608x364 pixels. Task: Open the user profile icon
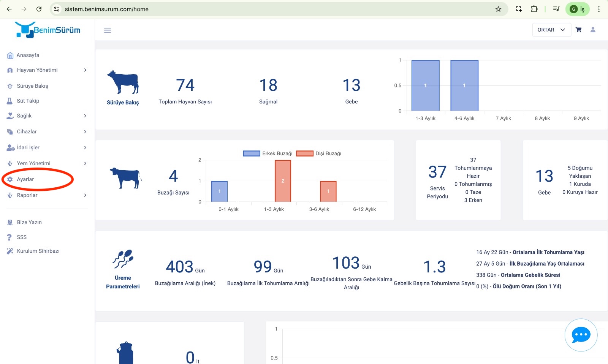(593, 30)
